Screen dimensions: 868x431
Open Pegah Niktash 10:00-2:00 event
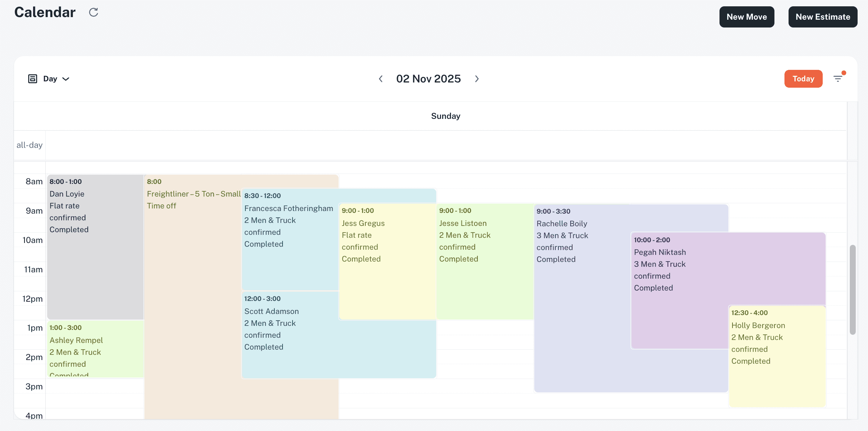[679, 297]
